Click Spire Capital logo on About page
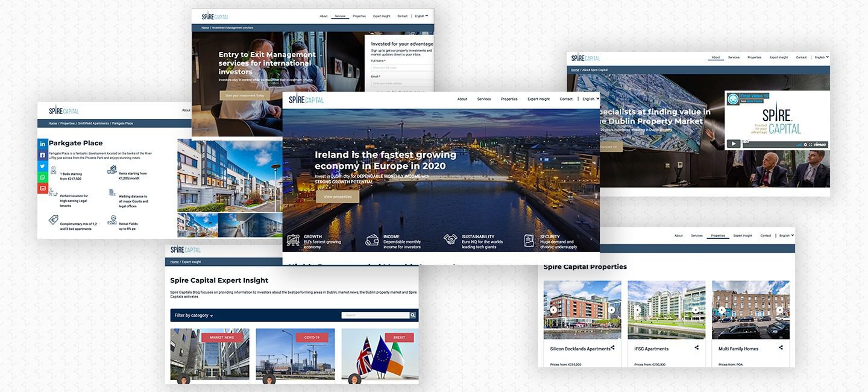 point(586,58)
